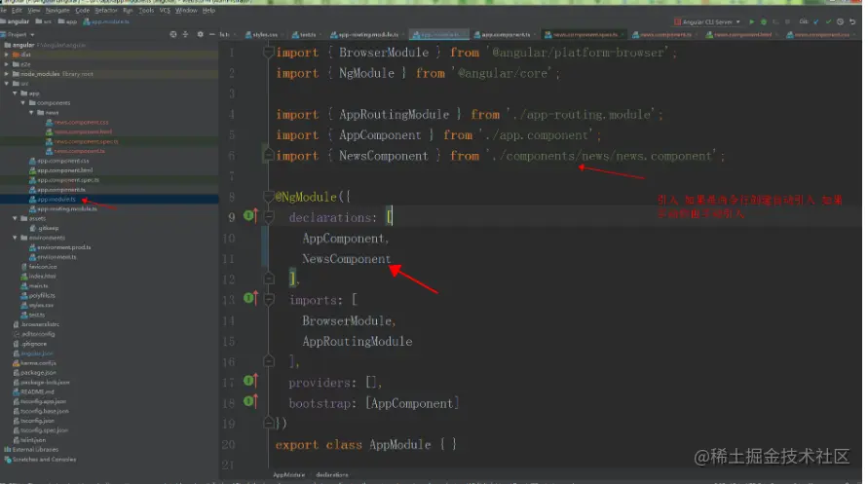Click the app.module.ts breadcrumb in navigation bar

pyautogui.click(x=107, y=21)
